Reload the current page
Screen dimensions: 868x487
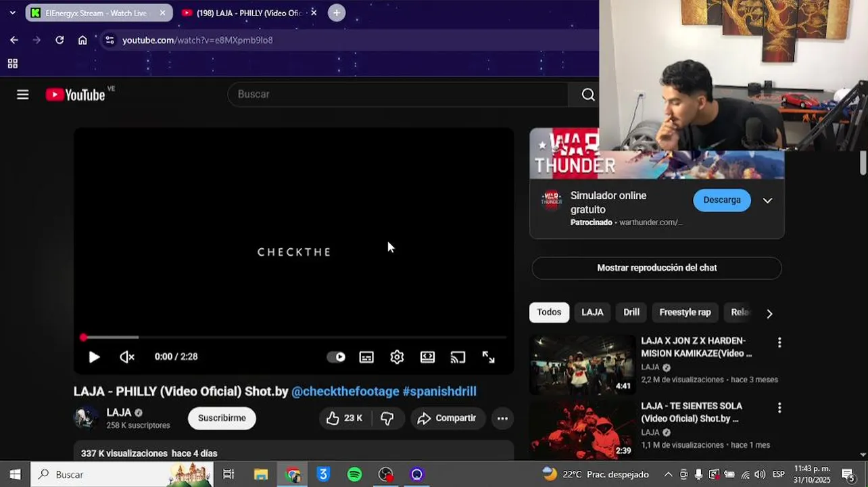(59, 40)
